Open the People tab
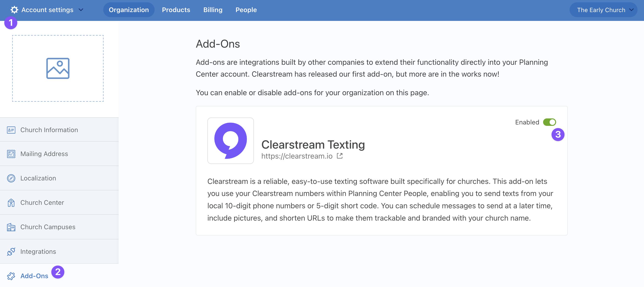 click(246, 10)
